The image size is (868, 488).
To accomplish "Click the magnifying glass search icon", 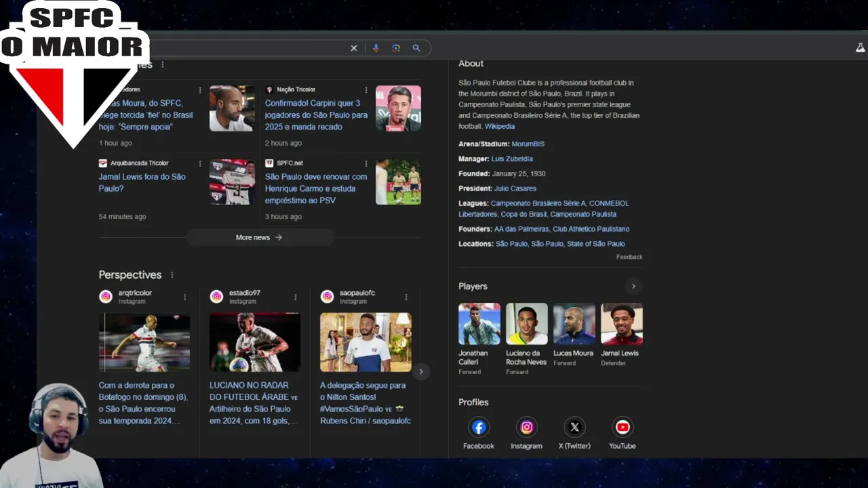I will (416, 48).
